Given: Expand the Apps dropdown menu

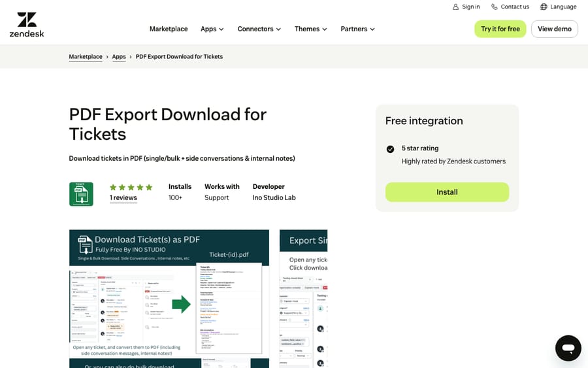Looking at the screenshot, I should coord(212,29).
